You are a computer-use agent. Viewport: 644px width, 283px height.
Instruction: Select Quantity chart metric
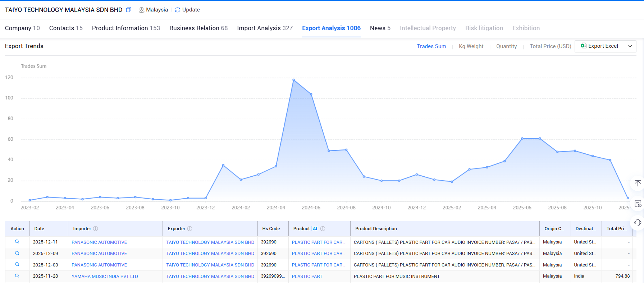[x=506, y=46]
